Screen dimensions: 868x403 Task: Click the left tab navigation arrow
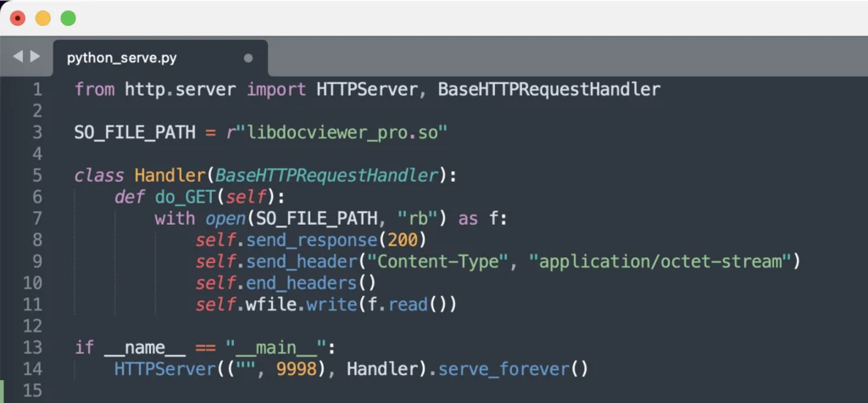tap(18, 58)
